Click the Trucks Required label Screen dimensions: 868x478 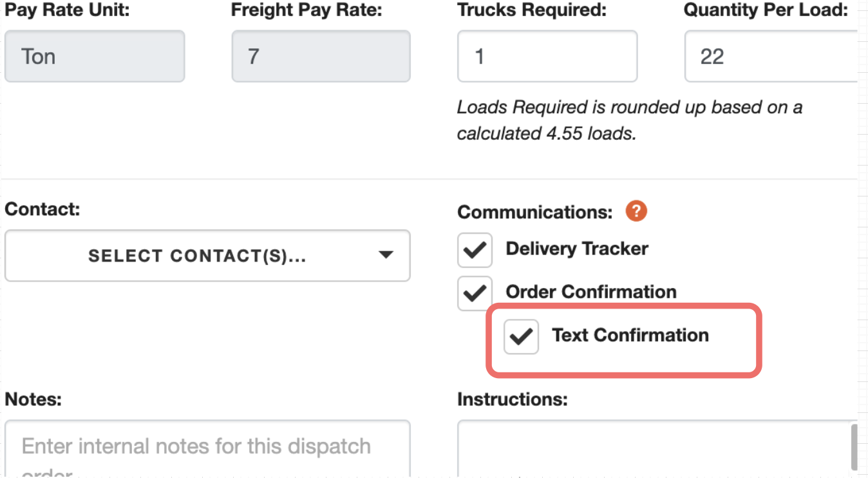533,10
